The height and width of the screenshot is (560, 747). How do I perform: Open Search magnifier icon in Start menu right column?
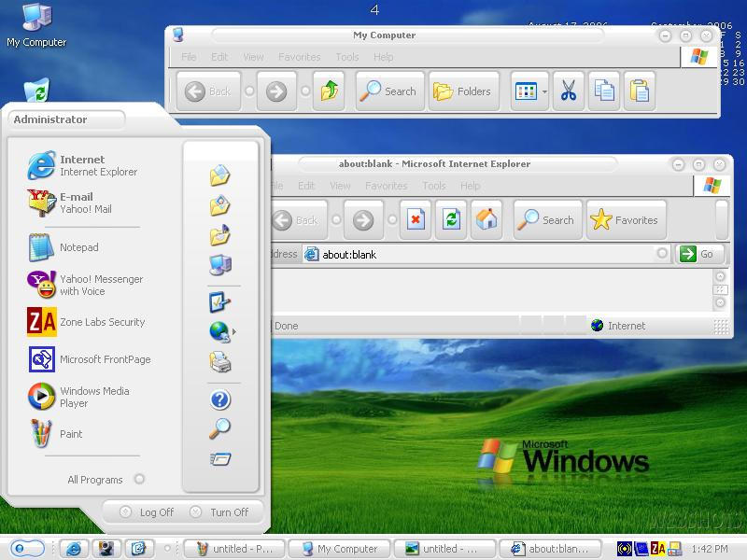[x=219, y=428]
